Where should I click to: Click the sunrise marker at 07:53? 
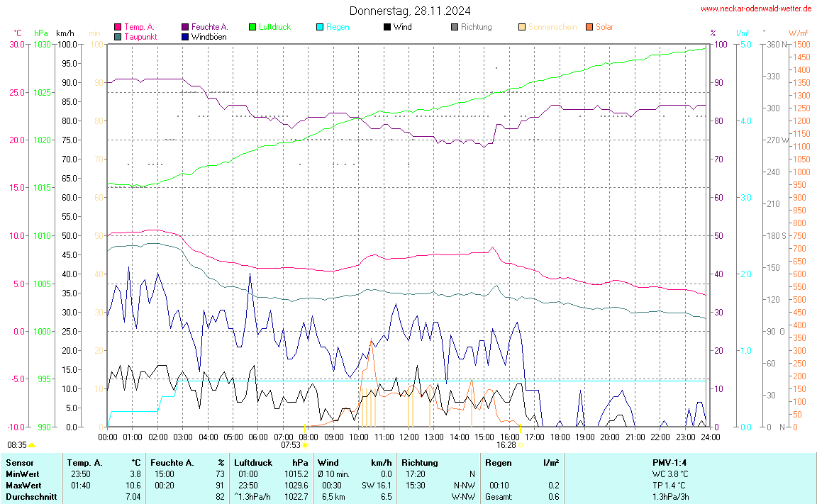pyautogui.click(x=306, y=445)
